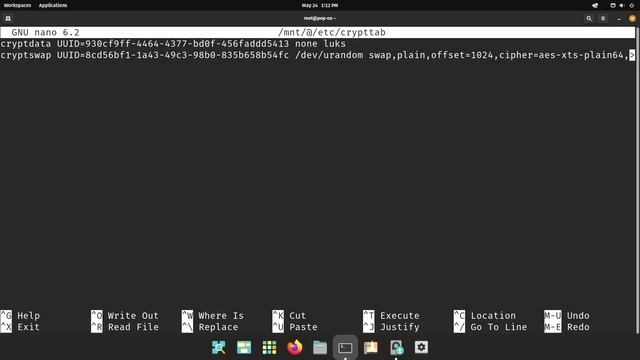This screenshot has height=360, width=640.
Task: Click the GNU nano 6.2 header text
Action: click(x=45, y=32)
